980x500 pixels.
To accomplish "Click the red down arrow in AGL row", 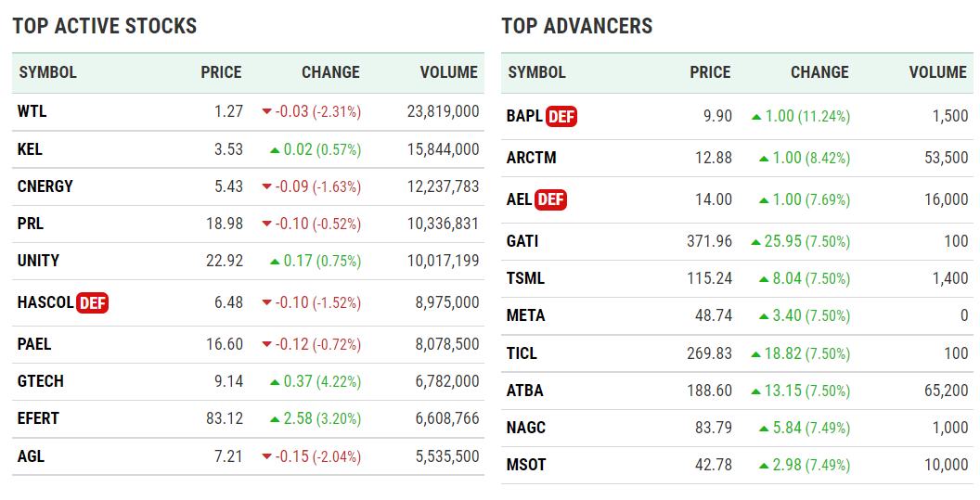I will [267, 456].
